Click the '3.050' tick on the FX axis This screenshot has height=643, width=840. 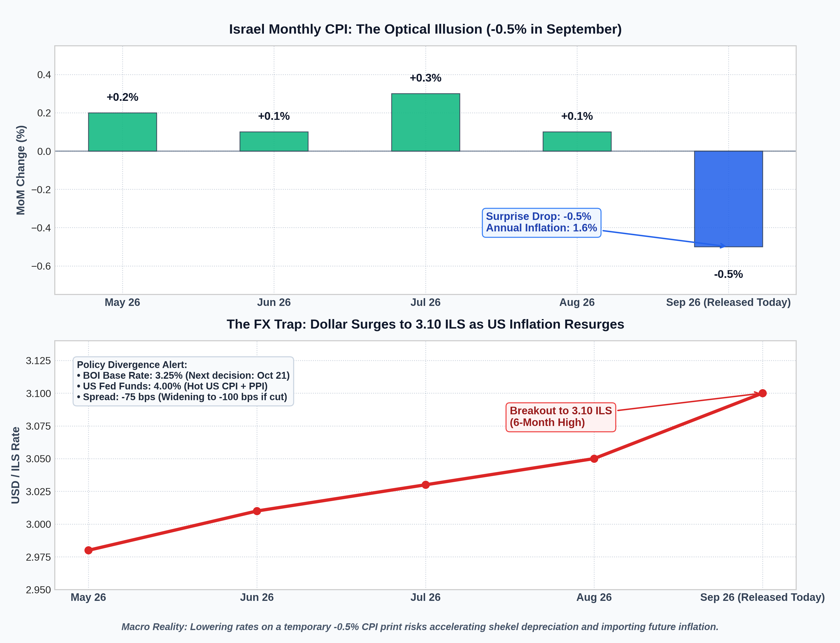[38, 459]
